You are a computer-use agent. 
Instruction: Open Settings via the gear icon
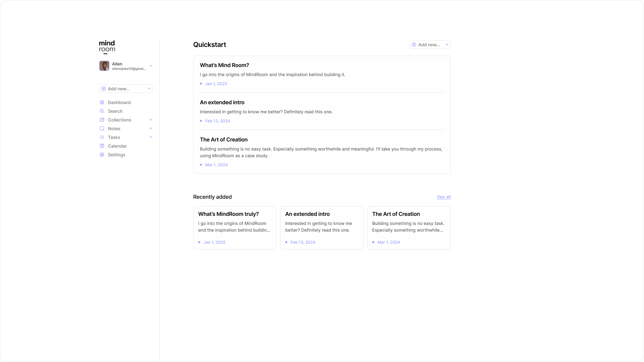[102, 155]
